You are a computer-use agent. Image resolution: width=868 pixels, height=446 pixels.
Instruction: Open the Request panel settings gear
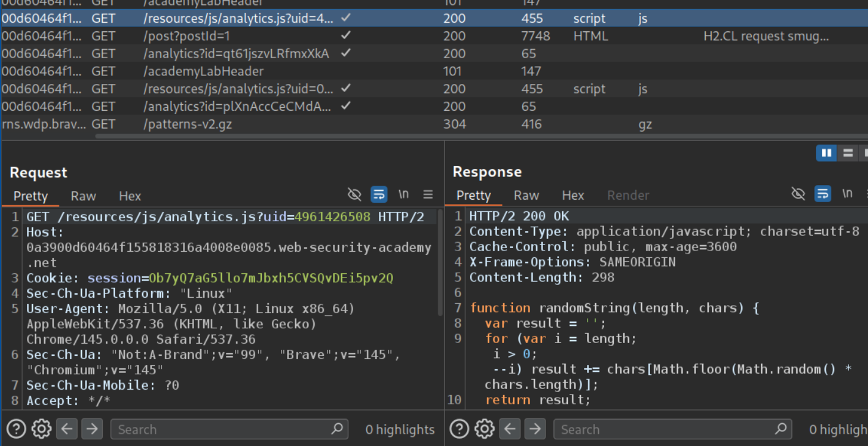(42, 429)
